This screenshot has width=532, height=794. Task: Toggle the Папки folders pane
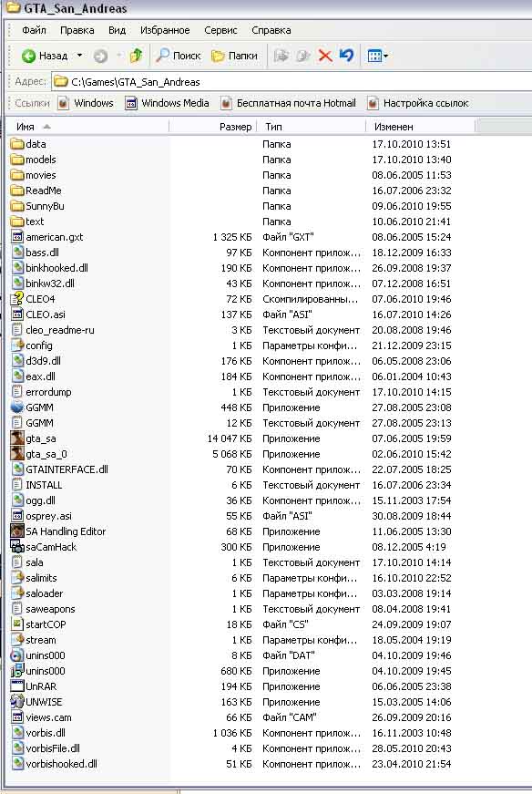point(235,56)
